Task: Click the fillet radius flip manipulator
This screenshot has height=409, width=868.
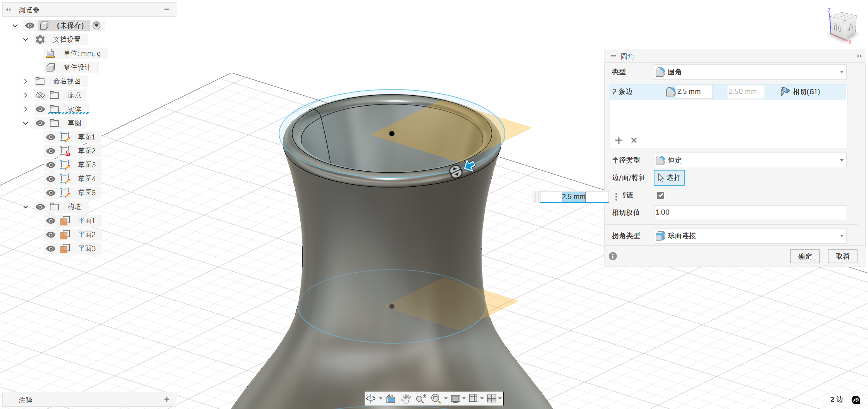Action: [456, 171]
